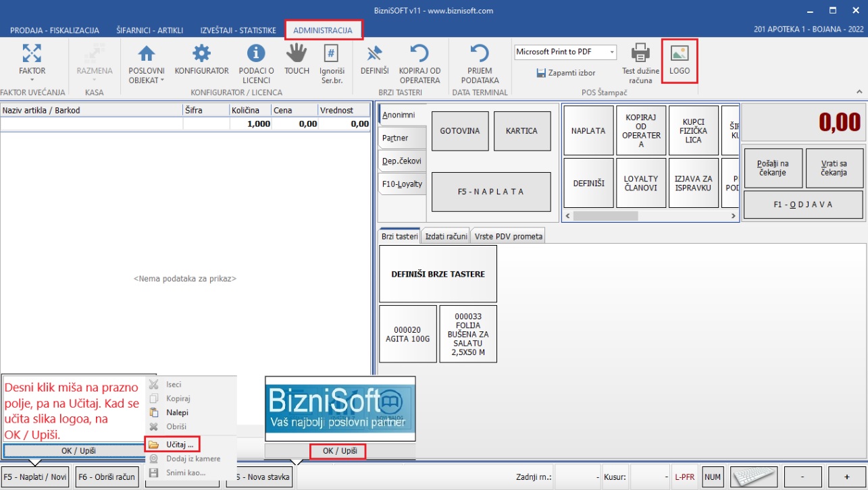Viewport: 868px width, 490px height.
Task: Click Zapamti izbor save button
Action: pos(565,73)
